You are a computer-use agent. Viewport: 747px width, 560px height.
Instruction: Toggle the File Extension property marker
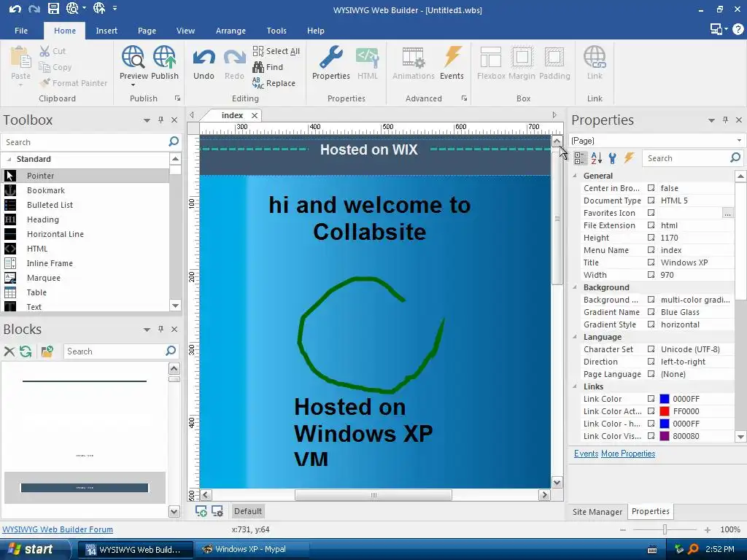[x=651, y=225]
